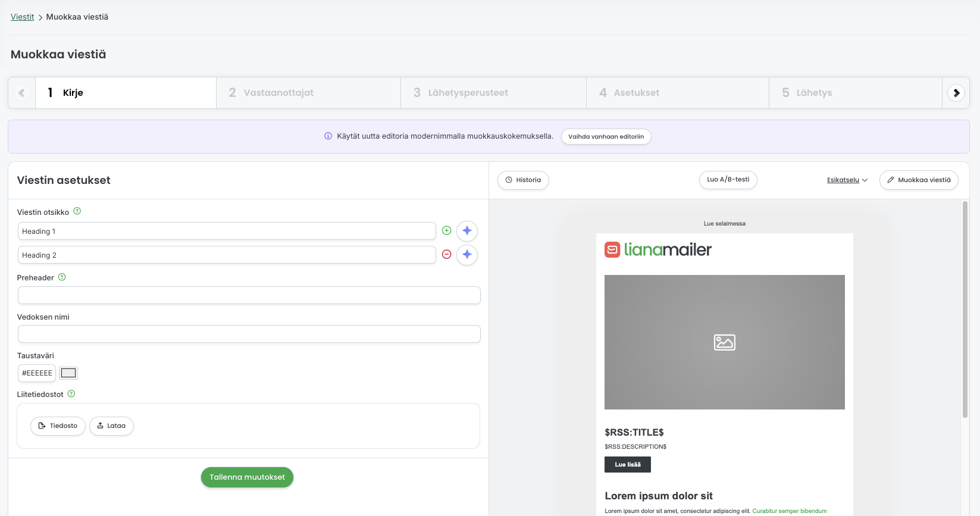Expand the Esikatselu preview dropdown
Image resolution: width=980 pixels, height=516 pixels.
tap(847, 180)
